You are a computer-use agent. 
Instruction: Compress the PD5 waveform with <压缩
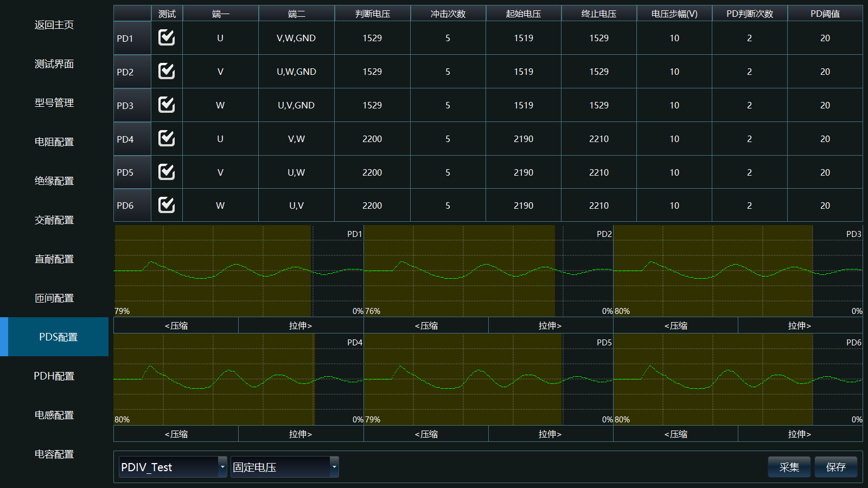[x=426, y=434]
